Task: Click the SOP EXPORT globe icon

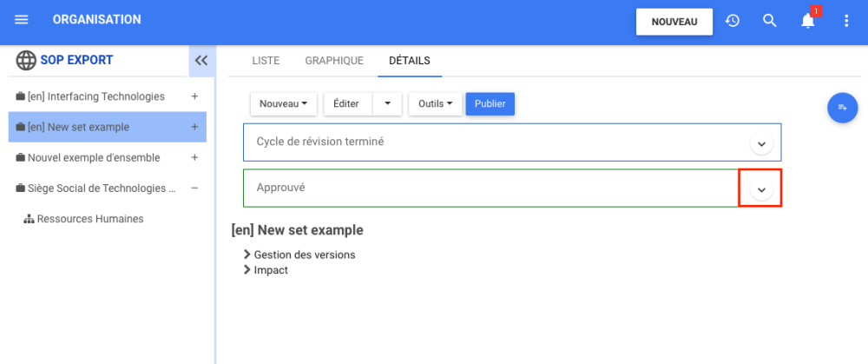Action: click(26, 61)
